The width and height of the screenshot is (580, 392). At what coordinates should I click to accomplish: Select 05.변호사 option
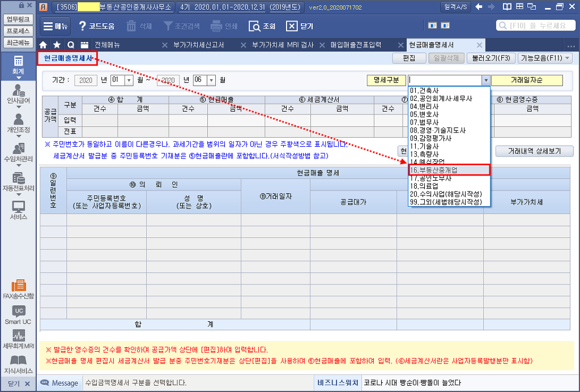pyautogui.click(x=449, y=114)
